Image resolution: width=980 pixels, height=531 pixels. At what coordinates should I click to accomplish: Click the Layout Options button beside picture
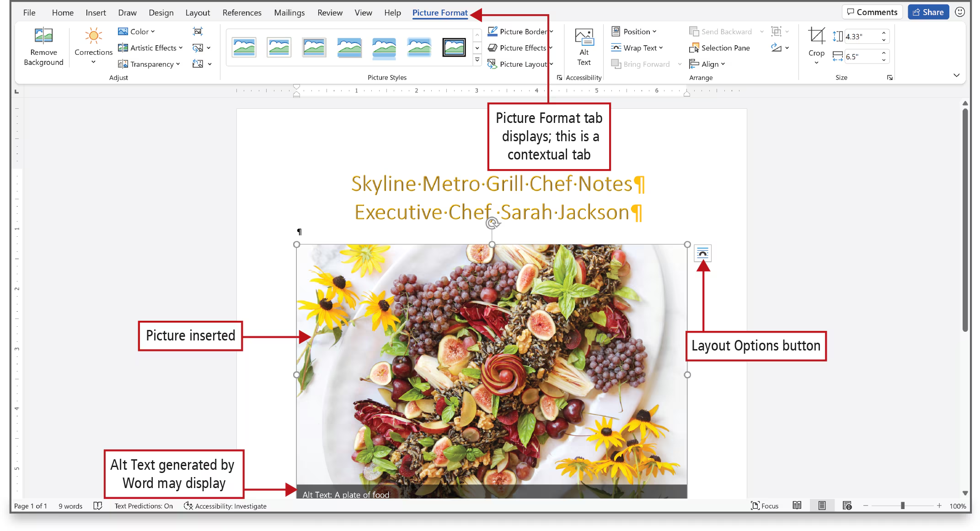tap(702, 253)
